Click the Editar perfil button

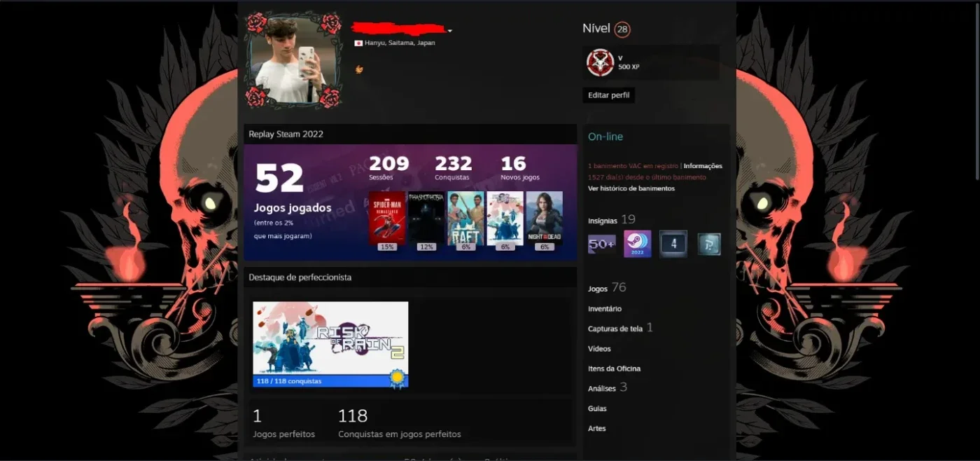[x=608, y=95]
